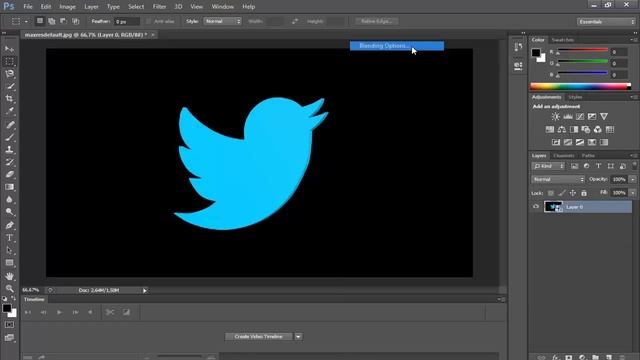
Task: Select the Clone Stamp tool
Action: click(x=9, y=149)
